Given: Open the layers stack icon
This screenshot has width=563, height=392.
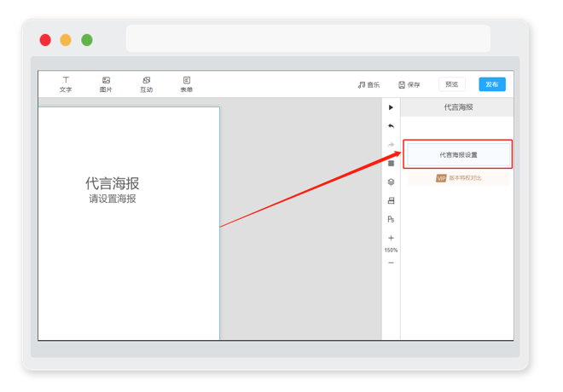Looking at the screenshot, I should pos(391,182).
